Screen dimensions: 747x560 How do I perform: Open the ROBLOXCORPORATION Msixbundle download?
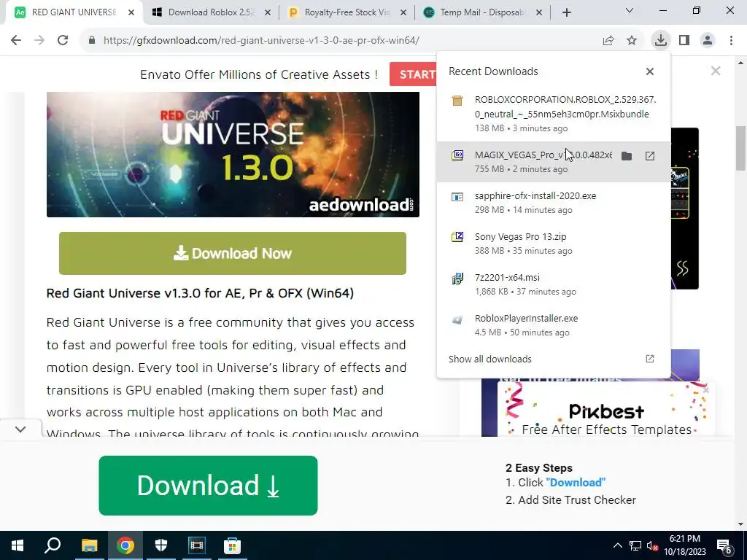tap(554, 114)
